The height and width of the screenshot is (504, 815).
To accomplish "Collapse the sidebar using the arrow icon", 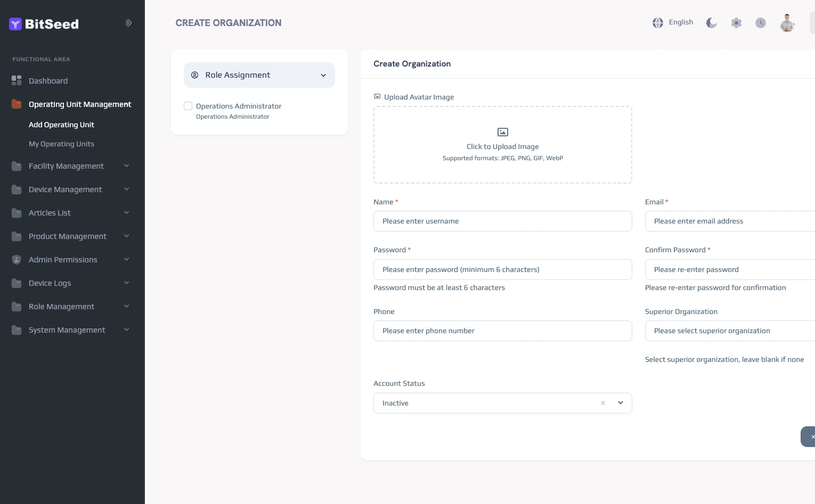I will point(128,23).
